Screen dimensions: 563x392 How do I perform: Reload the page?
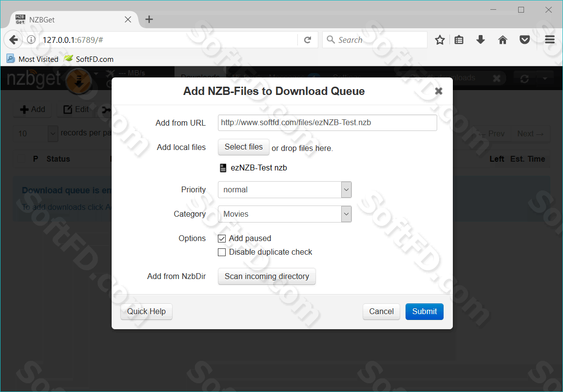tap(308, 40)
